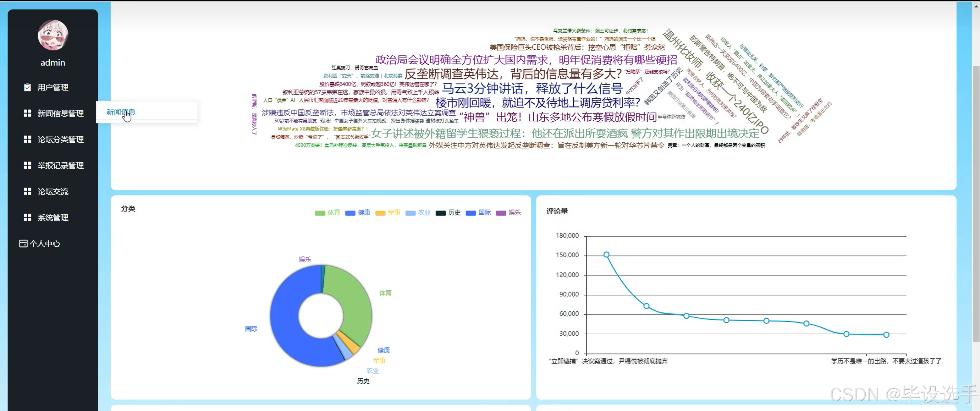Toggle the 娱乐 legend item
Viewport: 980px width, 411px height.
click(x=508, y=212)
